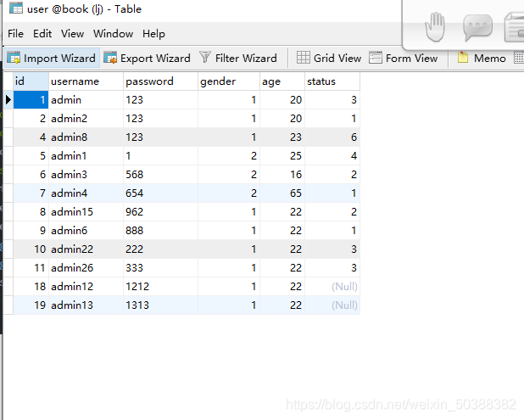This screenshot has height=420, width=524.
Task: Select password cell '962'
Action: tap(161, 211)
